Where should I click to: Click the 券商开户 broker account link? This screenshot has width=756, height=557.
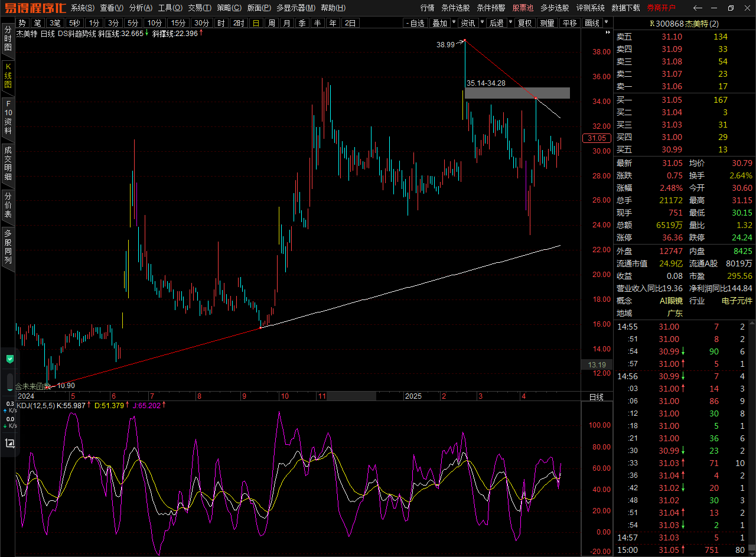661,8
